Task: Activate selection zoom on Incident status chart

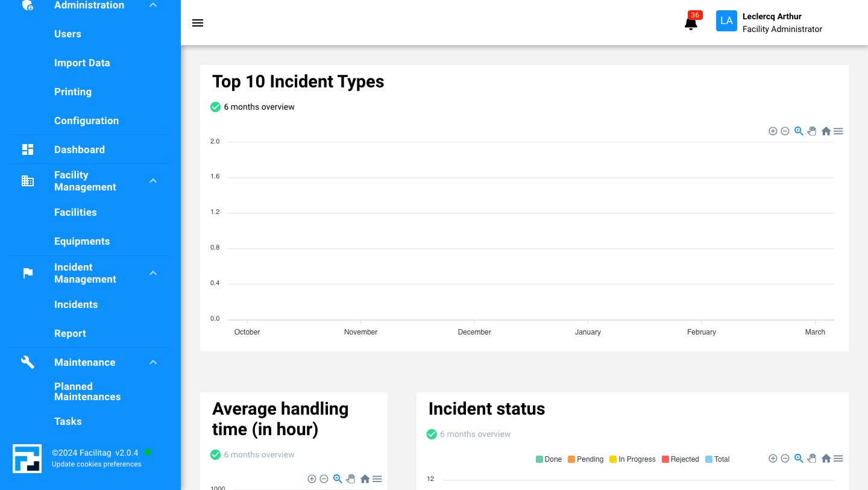Action: [x=799, y=458]
